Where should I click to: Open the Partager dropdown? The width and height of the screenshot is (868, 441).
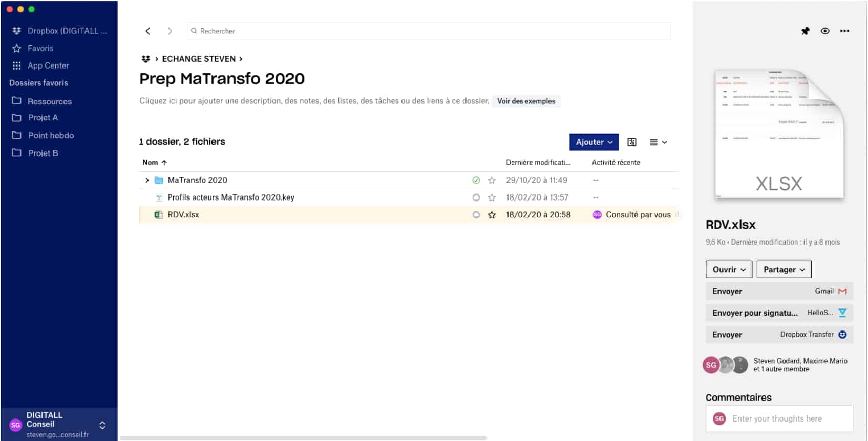(784, 270)
